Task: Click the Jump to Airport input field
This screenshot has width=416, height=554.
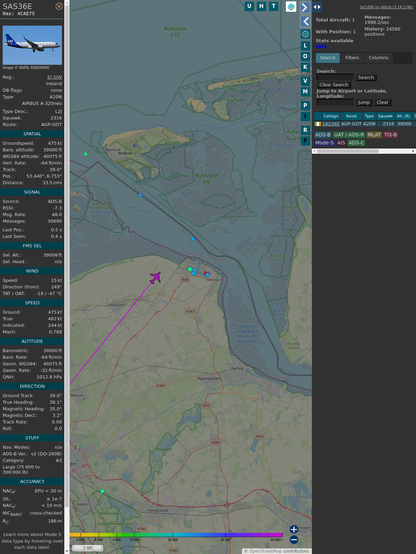Action: pos(335,102)
